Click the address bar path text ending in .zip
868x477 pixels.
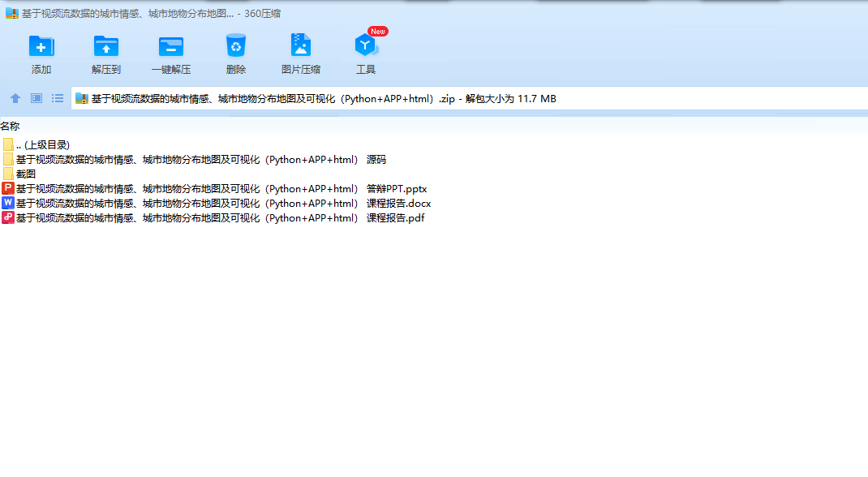tap(273, 98)
